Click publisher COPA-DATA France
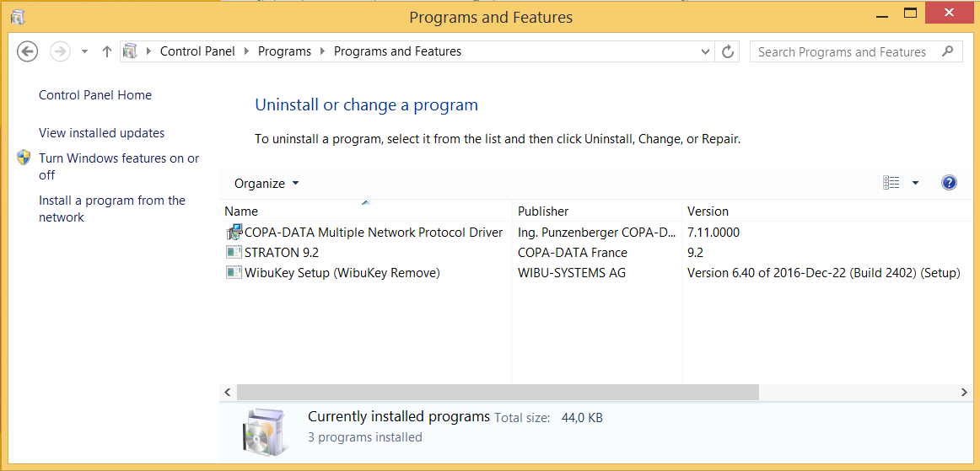Viewport: 980px width, 471px height. pyautogui.click(x=573, y=253)
